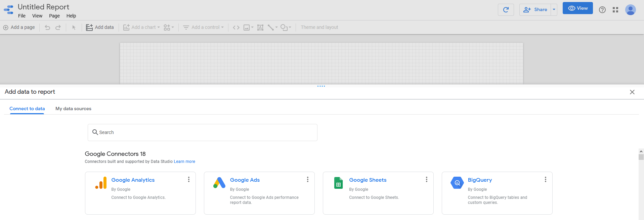Screen dimensions: 644x220
Task: Open BigQuery card options menu
Action: [x=546, y=180]
